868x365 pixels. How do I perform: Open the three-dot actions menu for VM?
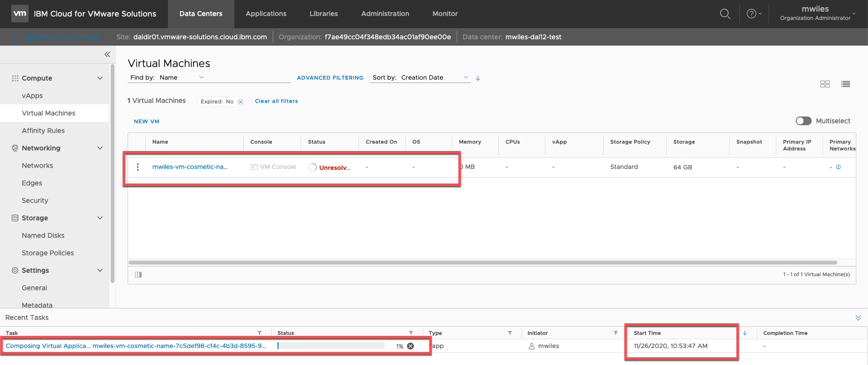click(138, 167)
